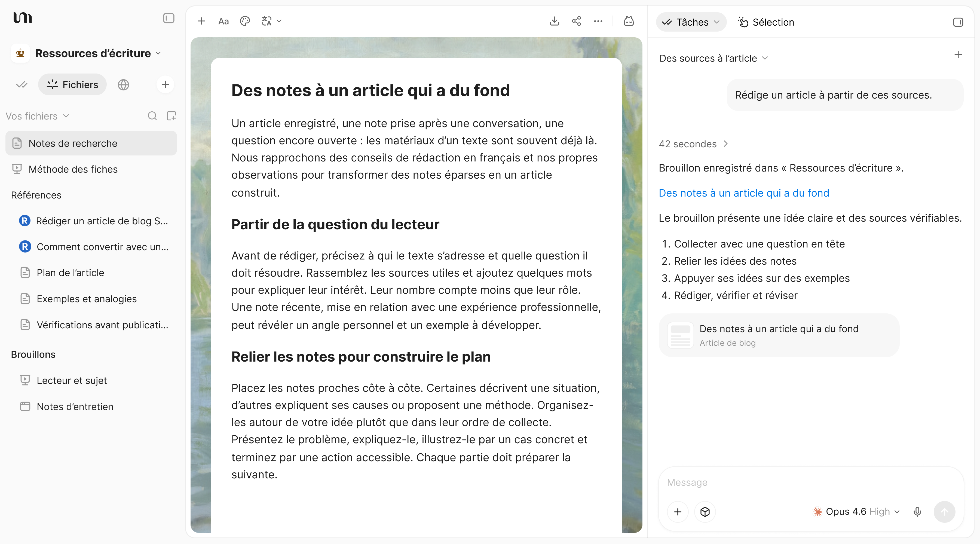Open the blue Des notes à un article link
Screen dimensions: 980x544
point(744,193)
